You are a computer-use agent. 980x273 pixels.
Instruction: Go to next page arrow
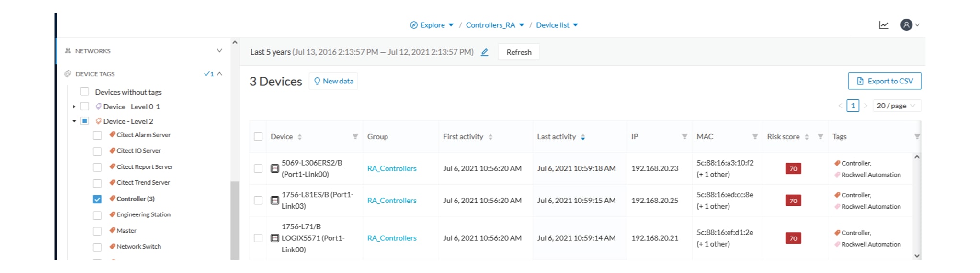(865, 106)
